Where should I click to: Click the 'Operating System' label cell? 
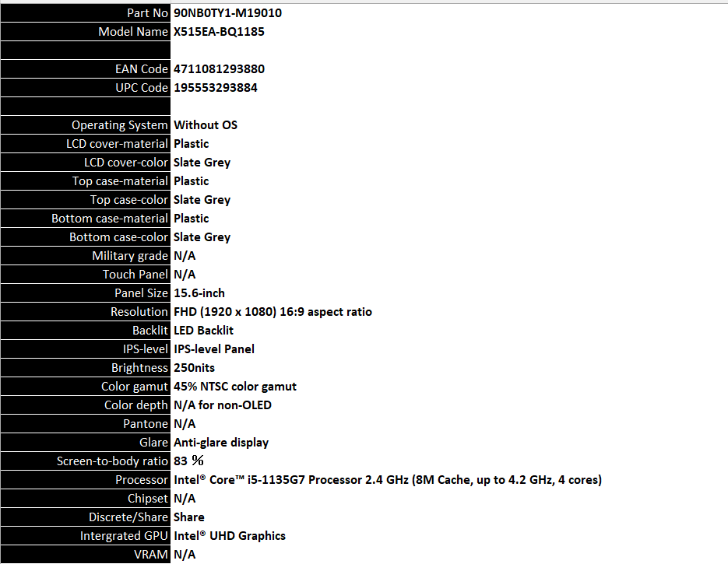click(x=119, y=125)
